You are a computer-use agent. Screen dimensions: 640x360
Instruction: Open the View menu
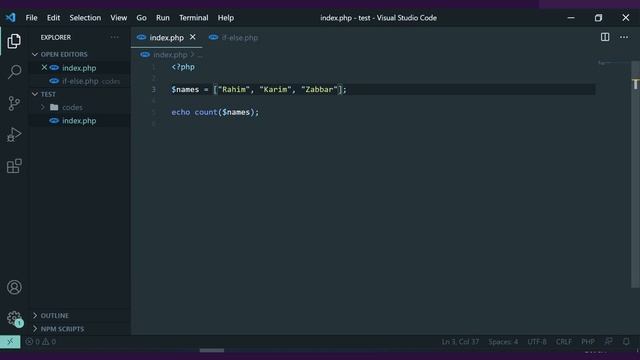coord(118,18)
